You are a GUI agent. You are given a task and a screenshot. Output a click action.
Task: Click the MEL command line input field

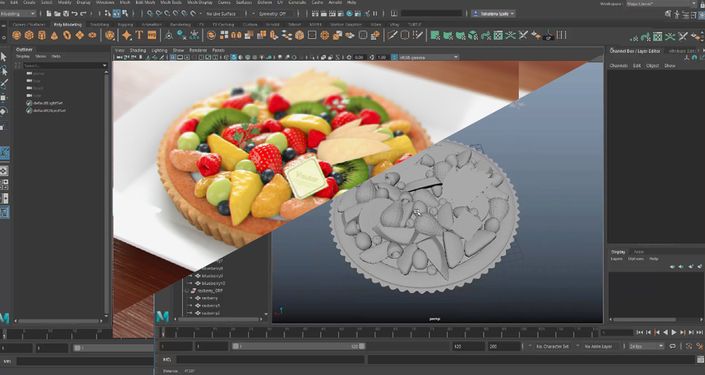point(270,360)
